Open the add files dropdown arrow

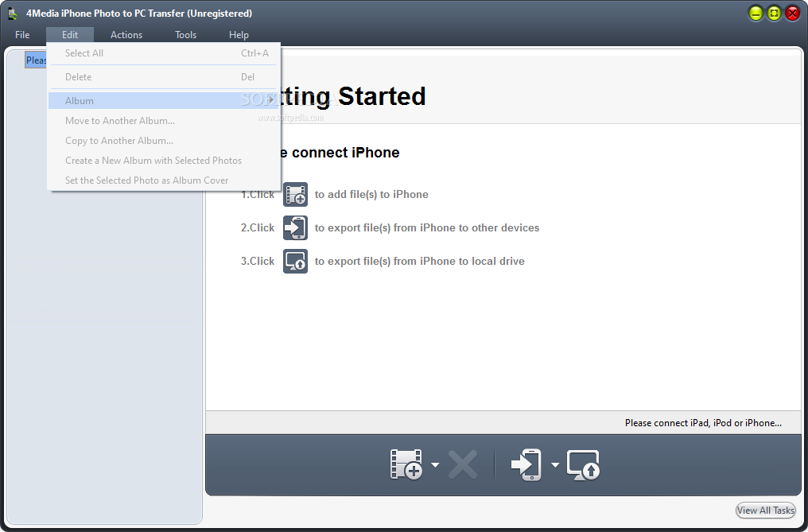(x=436, y=465)
